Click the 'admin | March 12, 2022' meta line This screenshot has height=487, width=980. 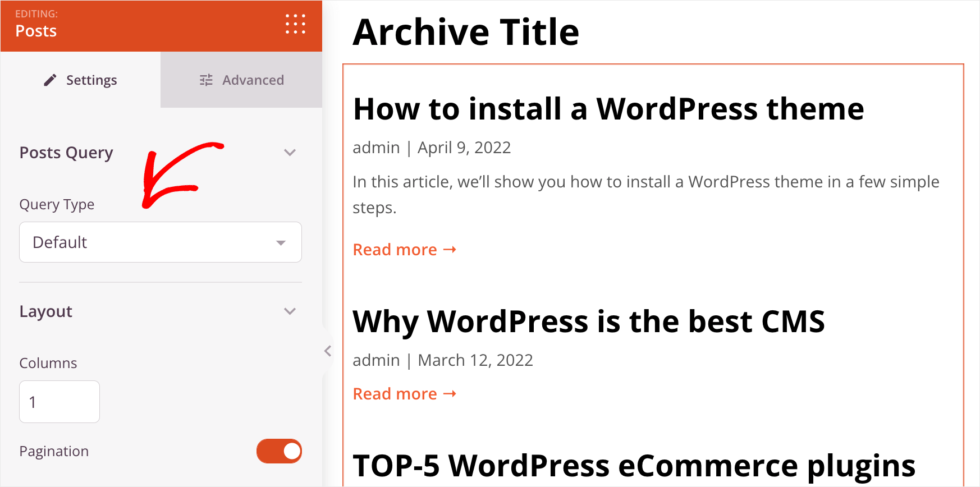[x=443, y=360]
